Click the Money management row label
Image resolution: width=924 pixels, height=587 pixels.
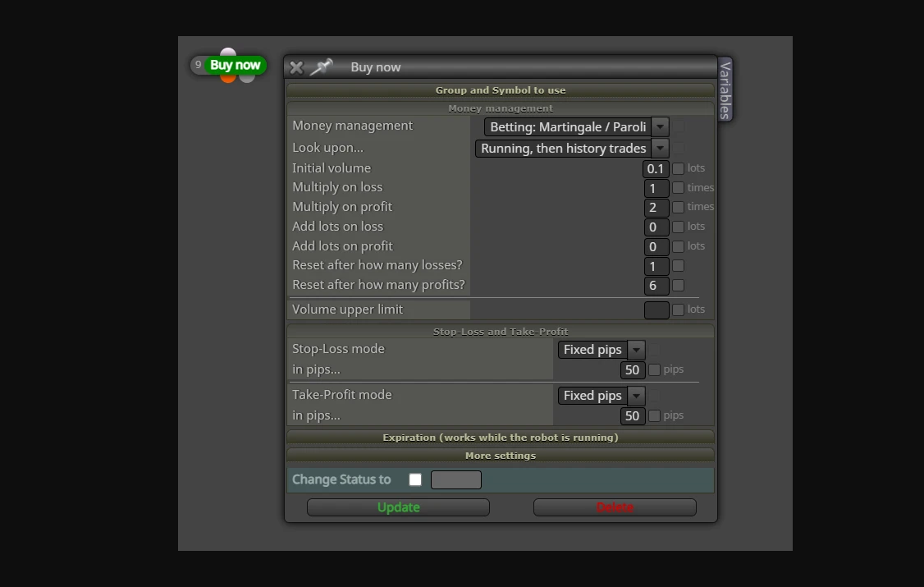click(x=352, y=126)
